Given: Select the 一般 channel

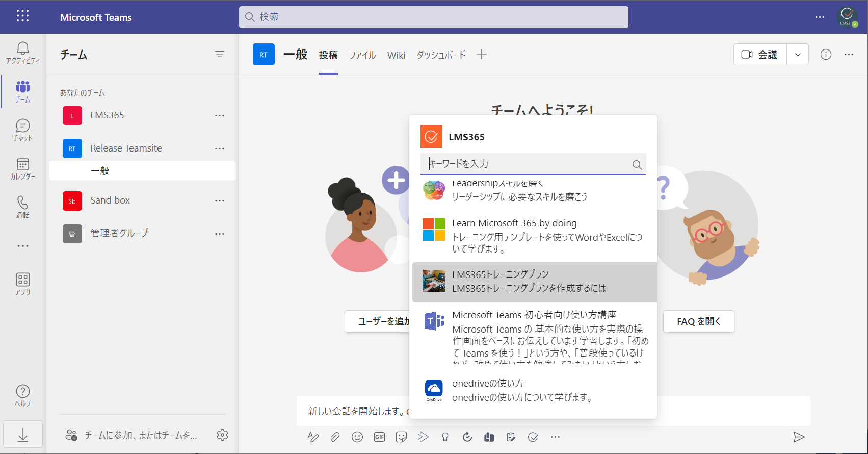Looking at the screenshot, I should pos(142,171).
